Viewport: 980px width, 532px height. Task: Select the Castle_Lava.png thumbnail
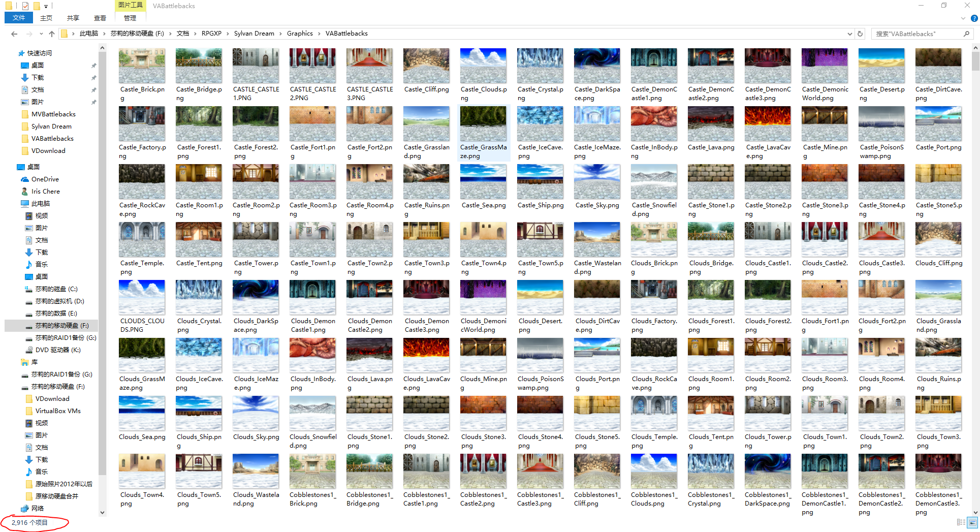click(x=711, y=130)
